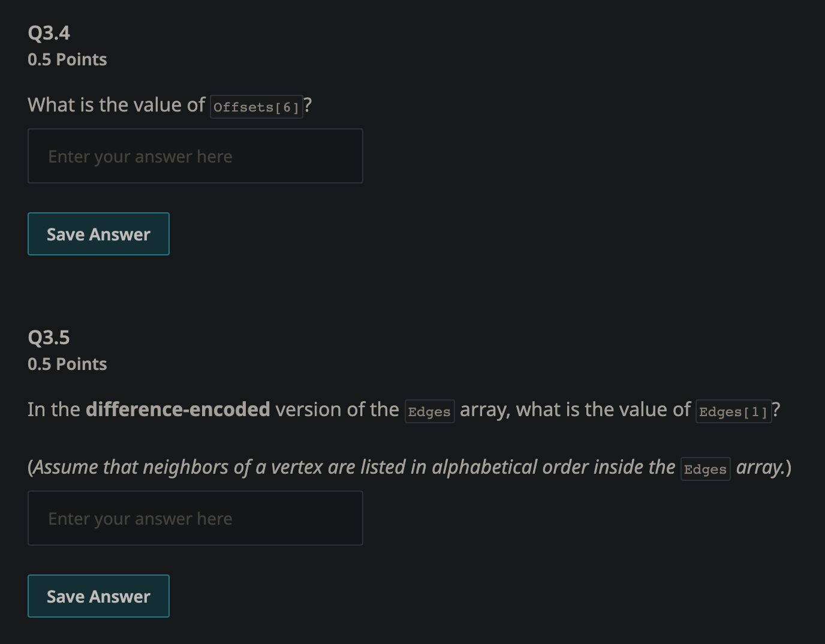Click the 0.5 Points label under Q3.4
The image size is (825, 644).
[67, 59]
